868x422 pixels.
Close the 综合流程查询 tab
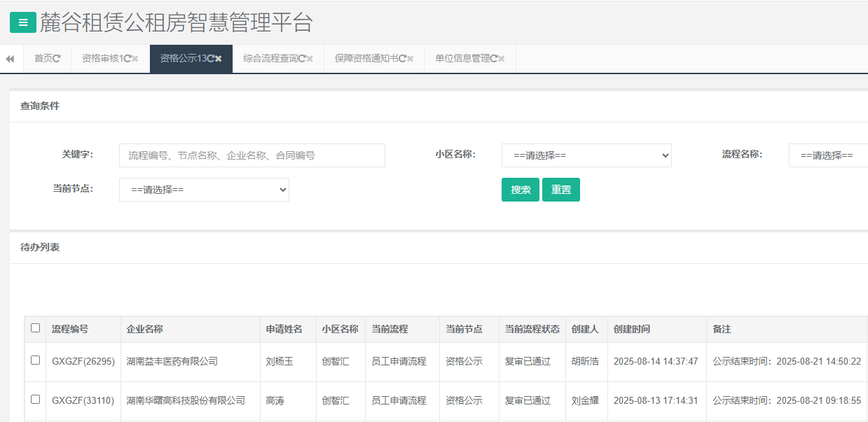pyautogui.click(x=310, y=59)
